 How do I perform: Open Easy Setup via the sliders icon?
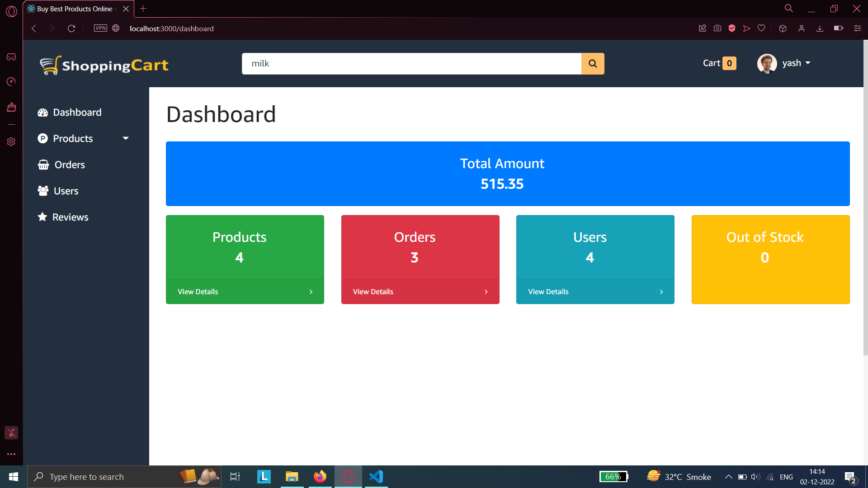tap(858, 28)
